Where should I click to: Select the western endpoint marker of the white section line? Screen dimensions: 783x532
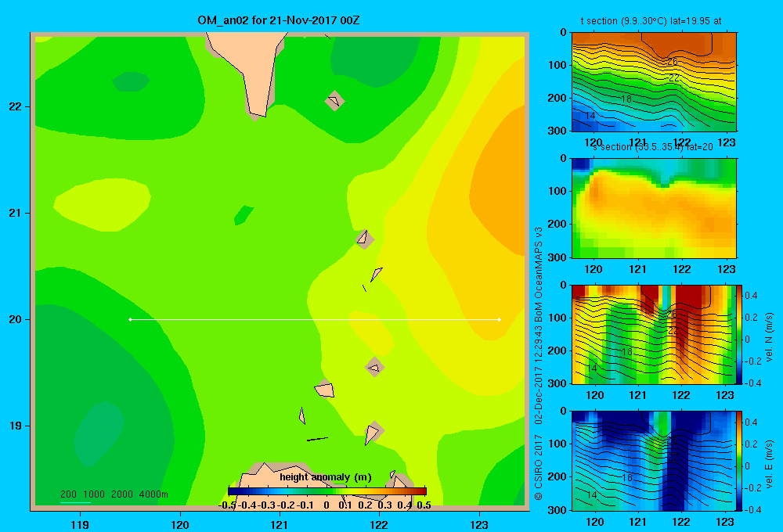point(130,319)
